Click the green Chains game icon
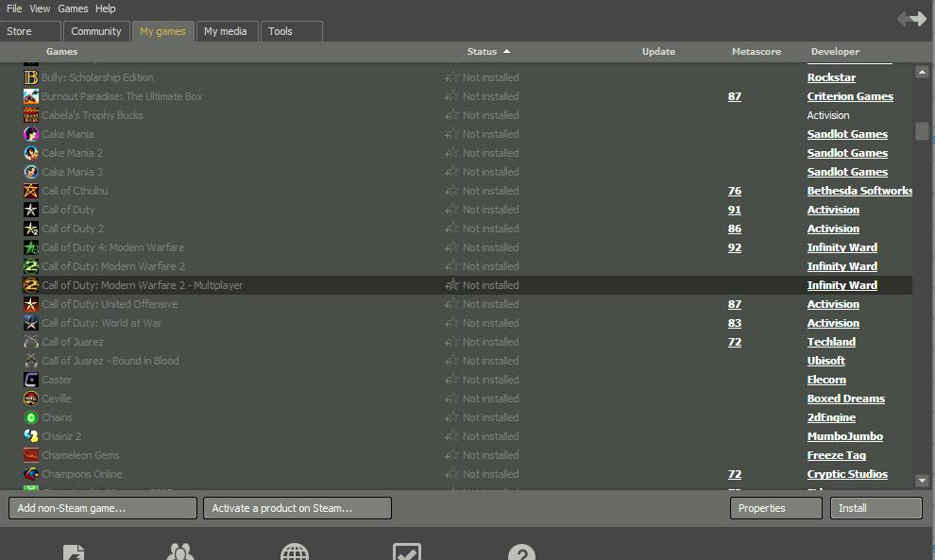 [x=31, y=417]
